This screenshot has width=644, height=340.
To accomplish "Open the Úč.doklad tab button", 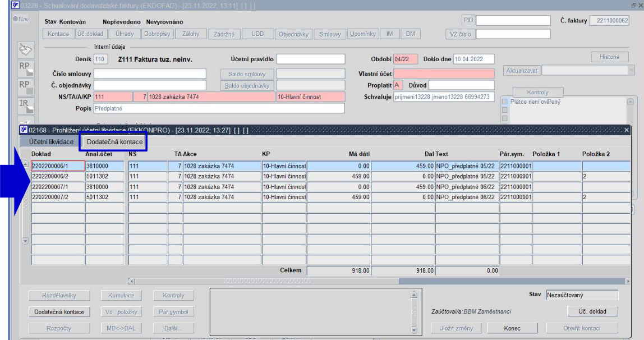I will pos(91,34).
